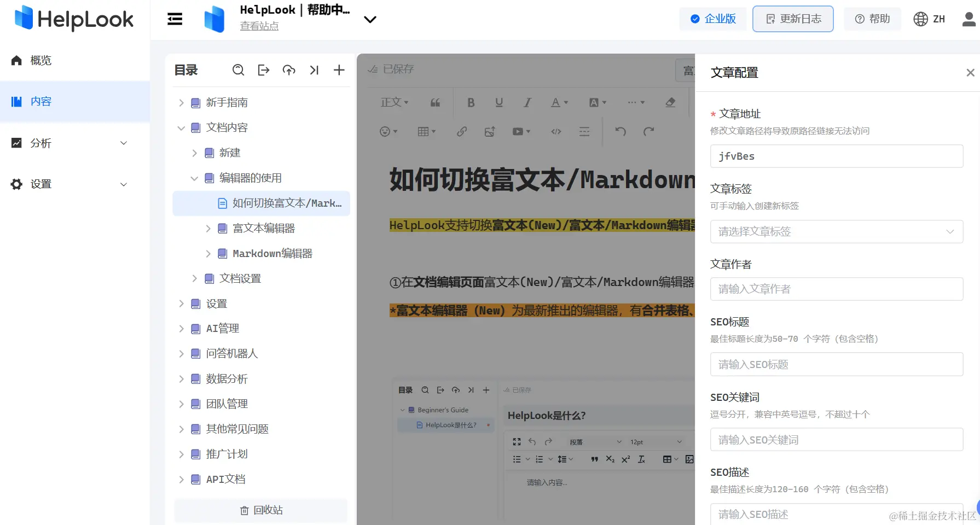Open the 回收站 recycle bin
This screenshot has height=525, width=980.
261,510
